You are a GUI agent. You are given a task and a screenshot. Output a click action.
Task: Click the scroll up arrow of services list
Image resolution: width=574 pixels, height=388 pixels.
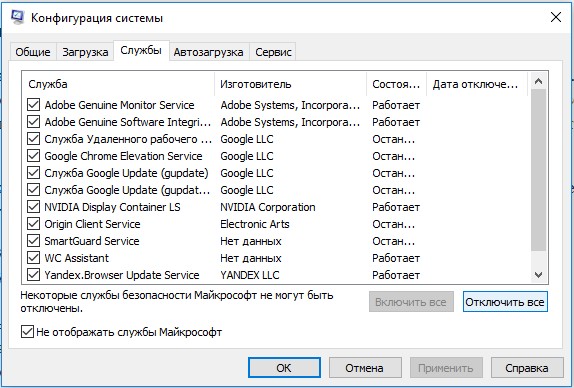tap(538, 81)
